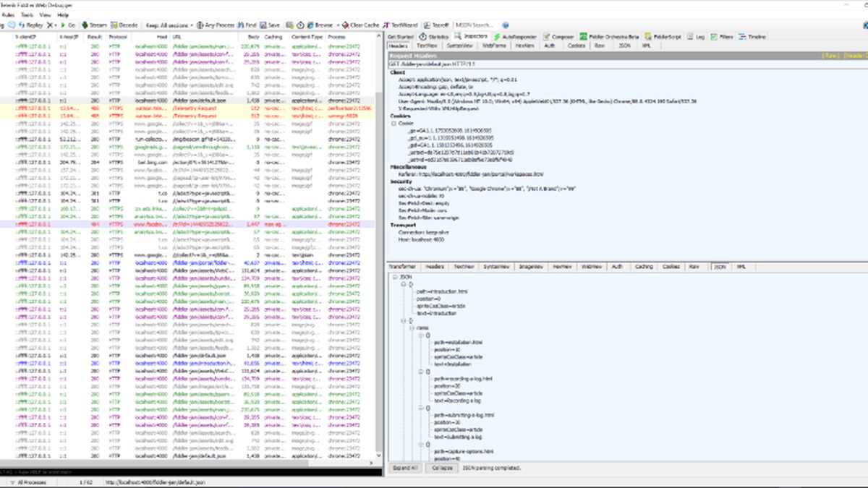Screen dimensions: 868x488
Task: Select the response XML tab
Action: [x=741, y=267]
